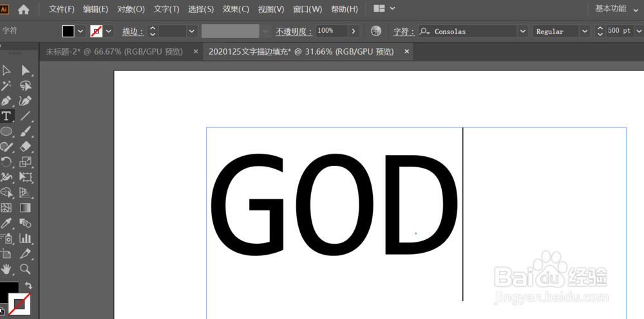Open the 文件(F) menu
The height and width of the screenshot is (319, 644).
tap(62, 9)
